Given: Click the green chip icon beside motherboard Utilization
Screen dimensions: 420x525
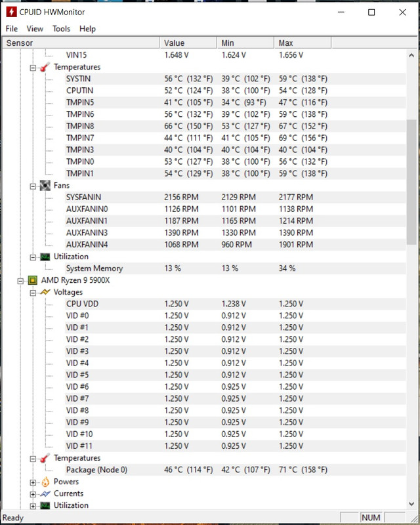Looking at the screenshot, I should (45, 257).
